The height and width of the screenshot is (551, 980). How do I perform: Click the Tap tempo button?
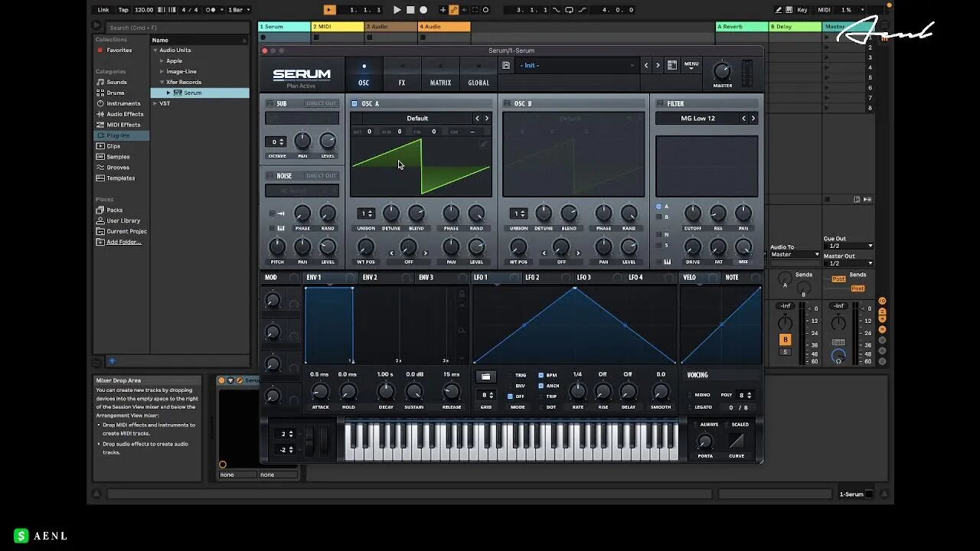point(123,10)
